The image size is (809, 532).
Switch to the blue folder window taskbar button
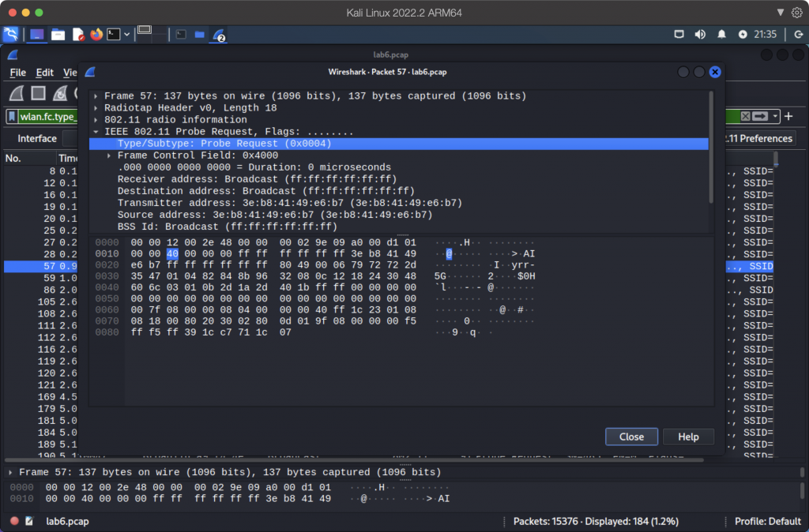(200, 35)
